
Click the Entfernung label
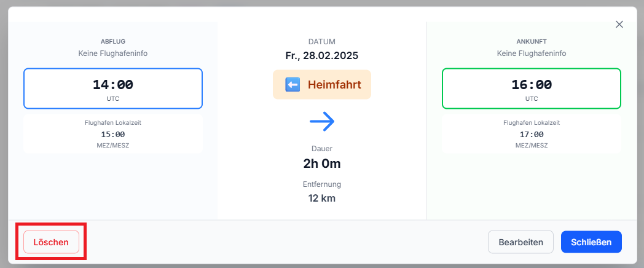tap(322, 184)
